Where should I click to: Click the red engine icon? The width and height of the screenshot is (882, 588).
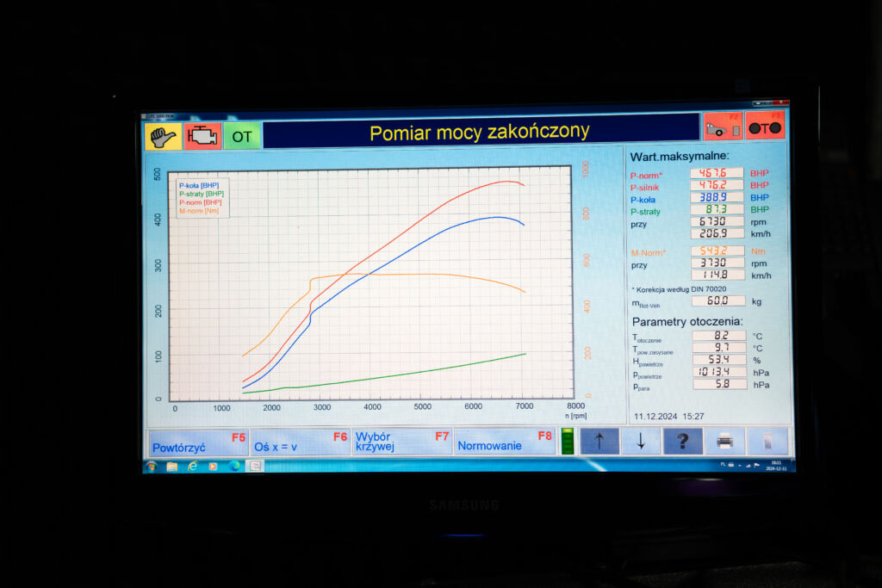pos(202,136)
